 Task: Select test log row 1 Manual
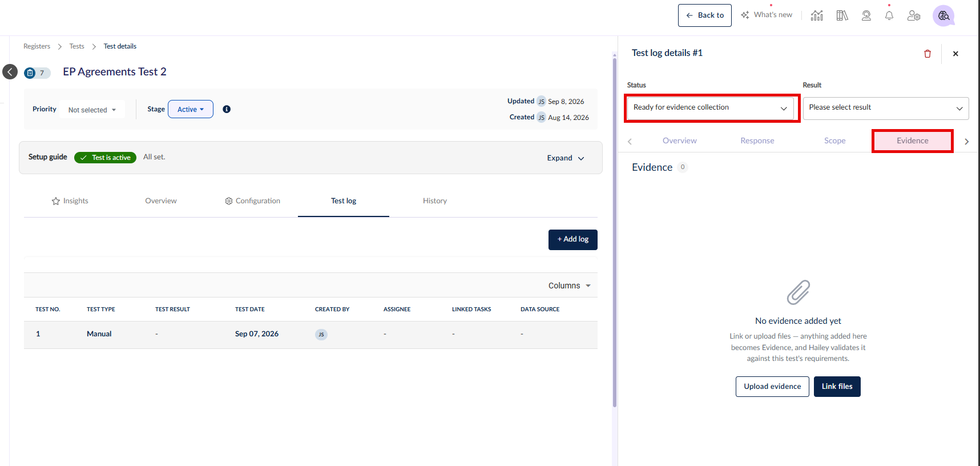point(310,335)
